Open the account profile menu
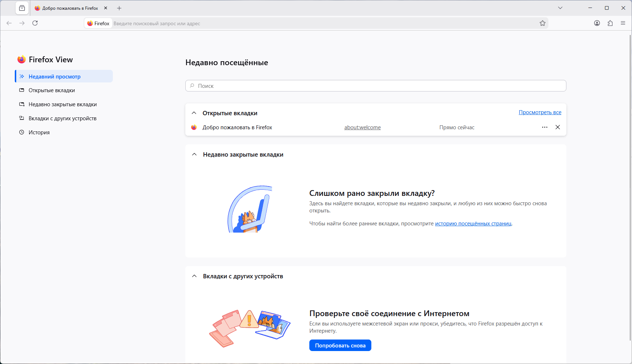This screenshot has width=632, height=364. tap(597, 23)
